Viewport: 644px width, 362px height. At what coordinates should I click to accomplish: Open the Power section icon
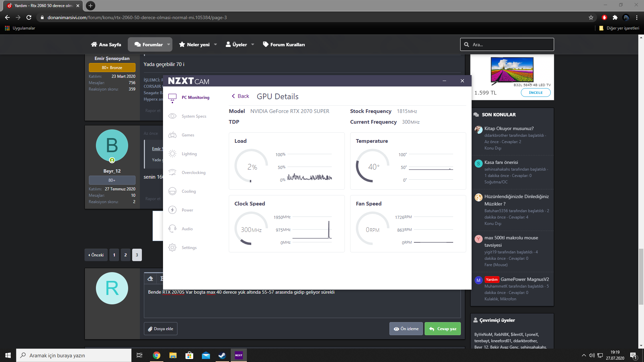pyautogui.click(x=172, y=210)
